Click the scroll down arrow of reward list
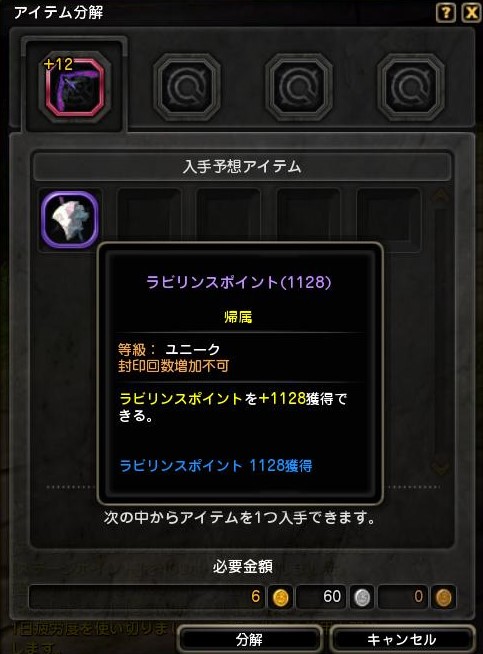 (441, 467)
